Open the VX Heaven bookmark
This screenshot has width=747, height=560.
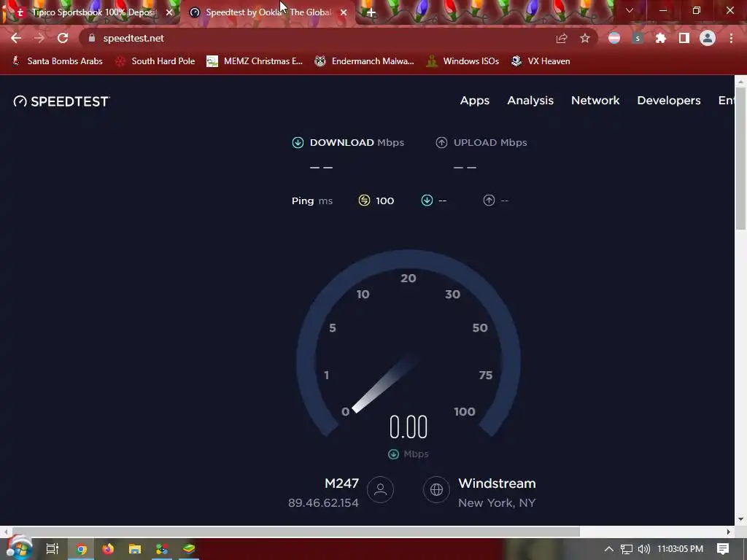(x=541, y=61)
